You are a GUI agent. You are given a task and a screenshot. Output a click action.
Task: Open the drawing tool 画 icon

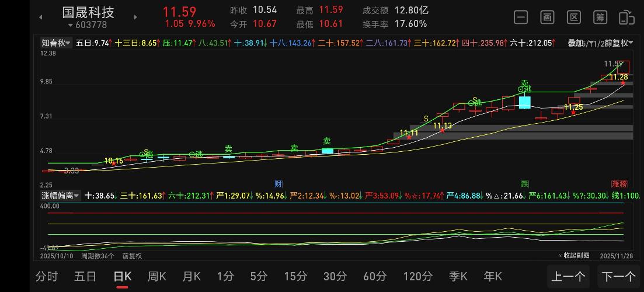click(547, 18)
